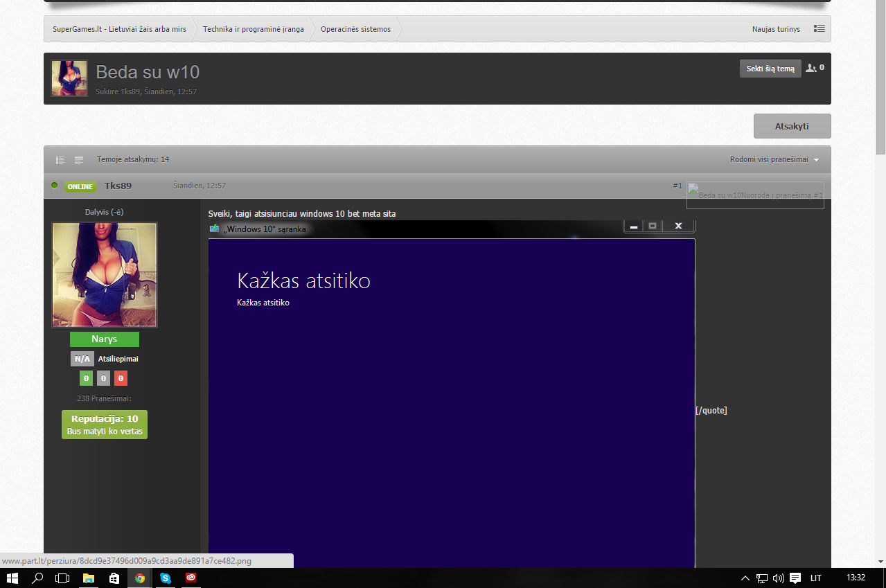Open Skype from taskbar
Screen dimensions: 886x588
pos(166,578)
